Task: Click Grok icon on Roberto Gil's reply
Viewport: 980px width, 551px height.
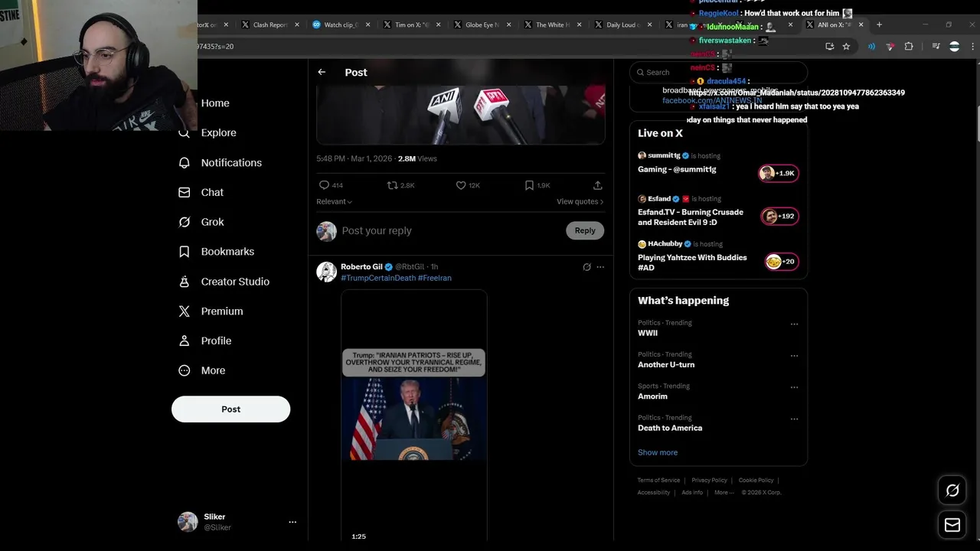Action: [x=586, y=267]
